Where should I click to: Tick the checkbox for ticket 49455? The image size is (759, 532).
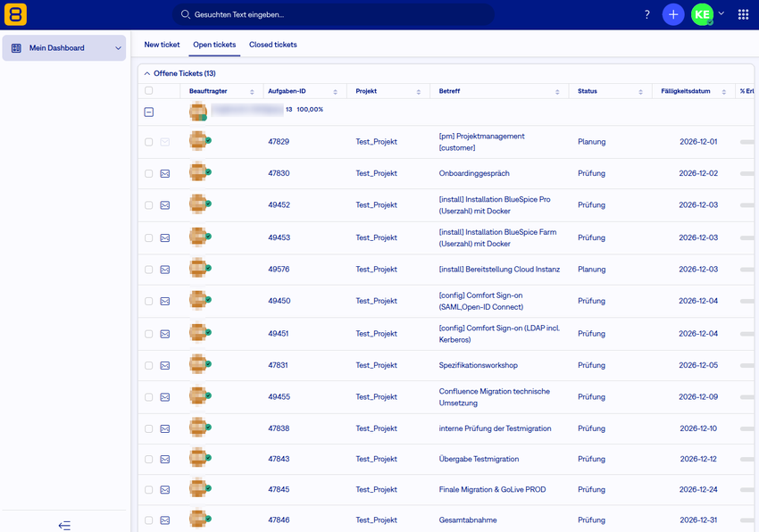click(x=148, y=397)
